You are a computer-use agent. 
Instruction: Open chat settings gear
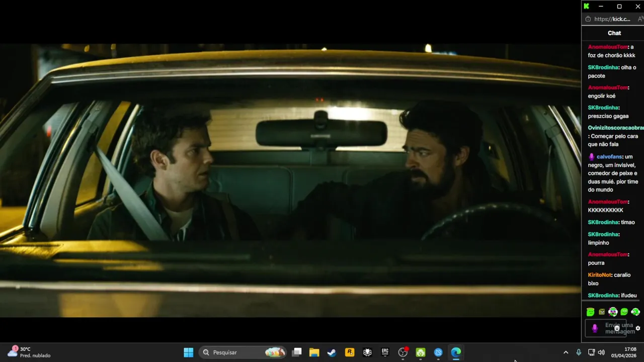coord(638,328)
